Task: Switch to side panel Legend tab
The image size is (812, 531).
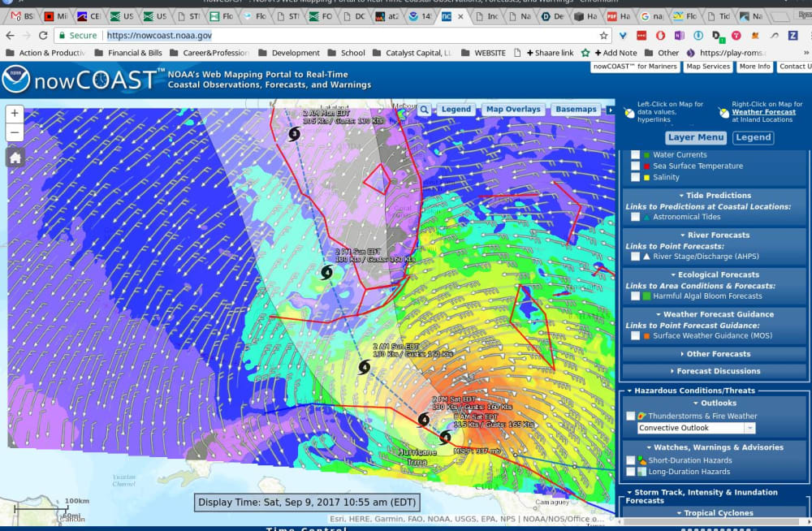Action: [754, 138]
